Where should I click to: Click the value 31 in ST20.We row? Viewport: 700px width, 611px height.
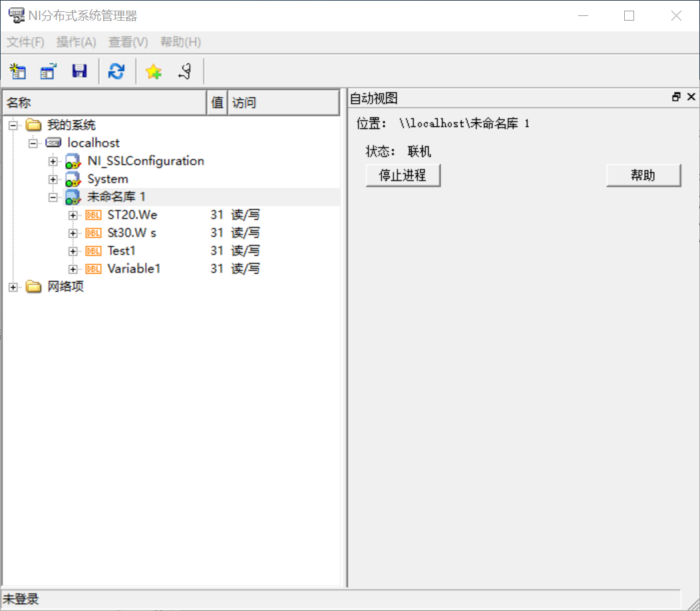click(x=217, y=215)
